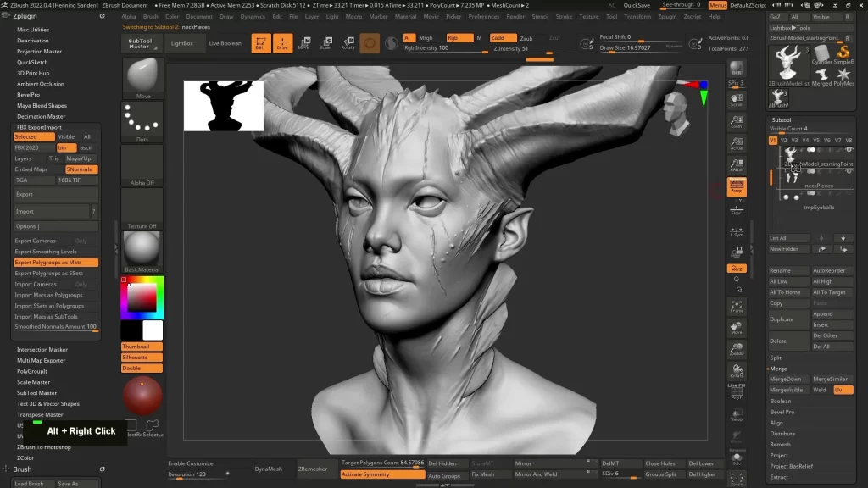Collapse FBX ExportImport section
Viewport: 868px width, 488px height.
click(x=39, y=127)
